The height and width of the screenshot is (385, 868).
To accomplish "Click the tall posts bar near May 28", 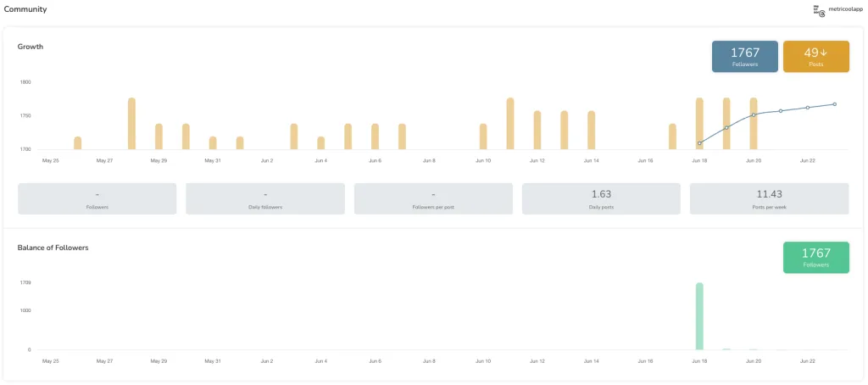I will [131, 124].
